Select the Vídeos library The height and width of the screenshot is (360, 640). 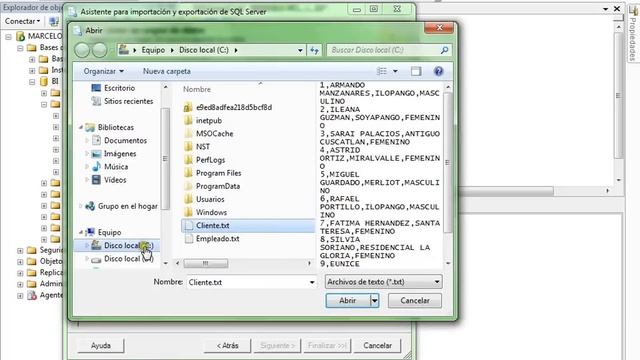[115, 180]
